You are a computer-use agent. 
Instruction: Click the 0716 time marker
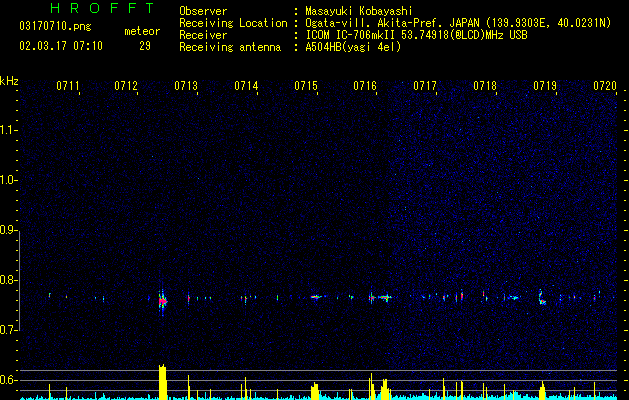365,85
